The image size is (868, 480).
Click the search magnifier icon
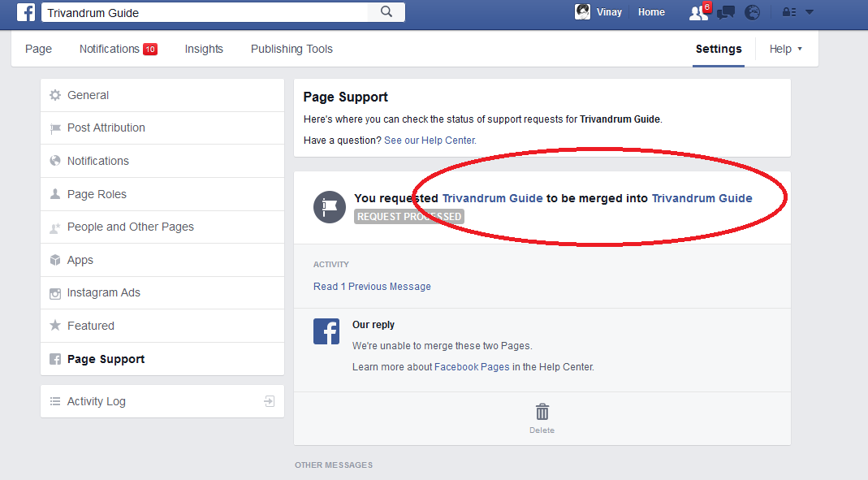(386, 12)
